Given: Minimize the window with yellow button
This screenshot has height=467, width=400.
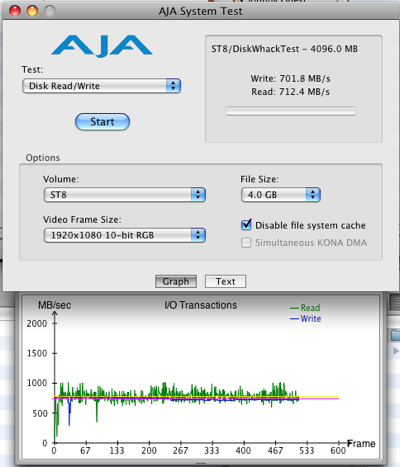Looking at the screenshot, I should tap(32, 11).
